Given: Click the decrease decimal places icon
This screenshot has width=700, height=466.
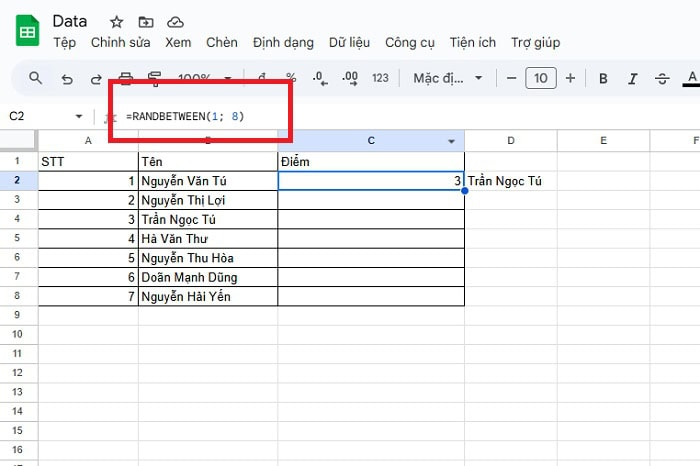Looking at the screenshot, I should coord(319,78).
